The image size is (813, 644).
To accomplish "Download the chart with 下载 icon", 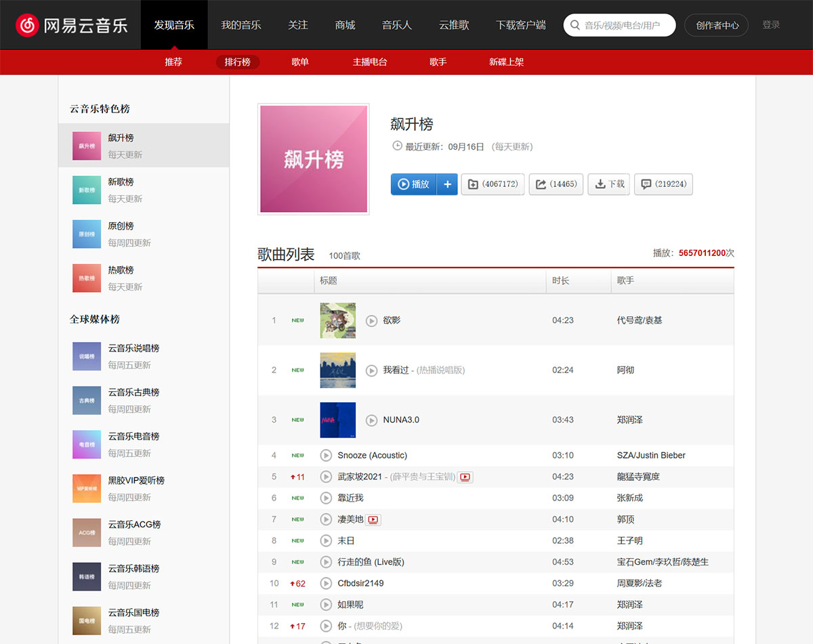I will (608, 184).
